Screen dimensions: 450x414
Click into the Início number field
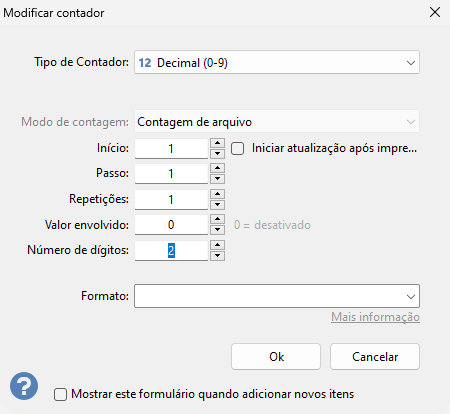pos(171,148)
